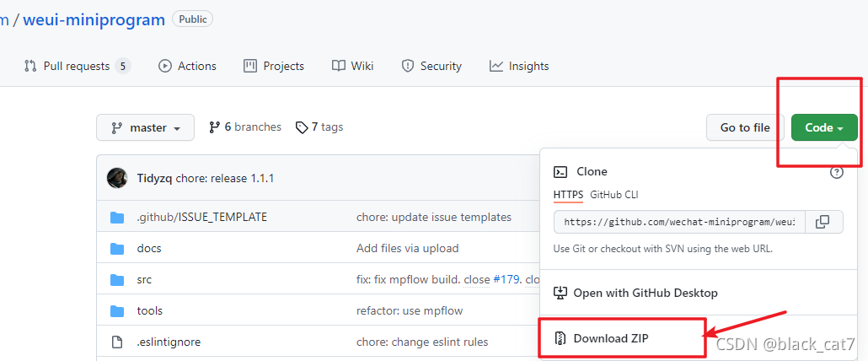The image size is (868, 361).
Task: Open the src folder
Action: [144, 280]
